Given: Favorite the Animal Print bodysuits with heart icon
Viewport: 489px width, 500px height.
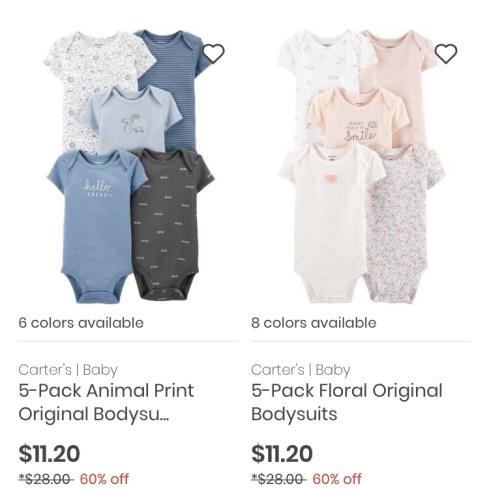Looking at the screenshot, I should pos(214,53).
